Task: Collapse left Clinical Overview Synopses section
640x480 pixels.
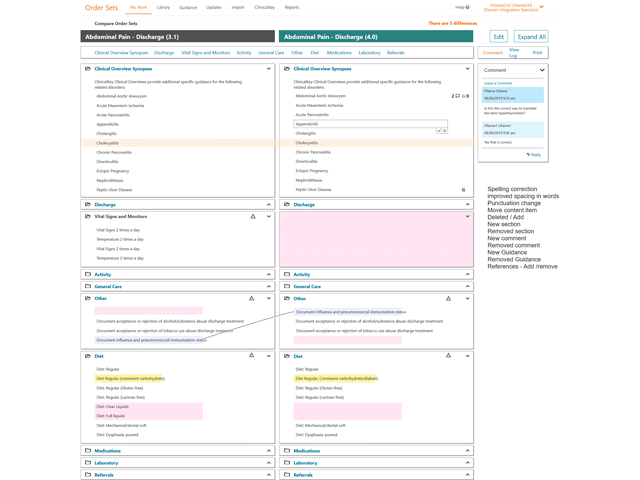Action: point(268,69)
